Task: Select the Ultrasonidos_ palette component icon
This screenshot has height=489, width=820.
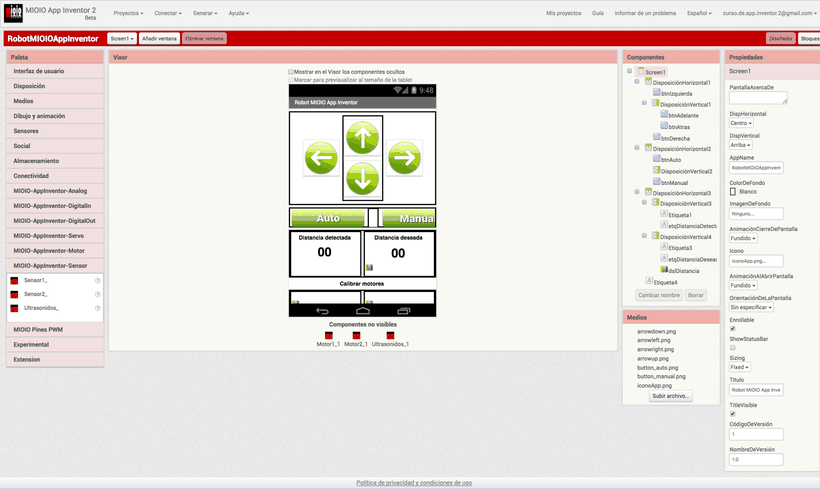Action: point(14,308)
